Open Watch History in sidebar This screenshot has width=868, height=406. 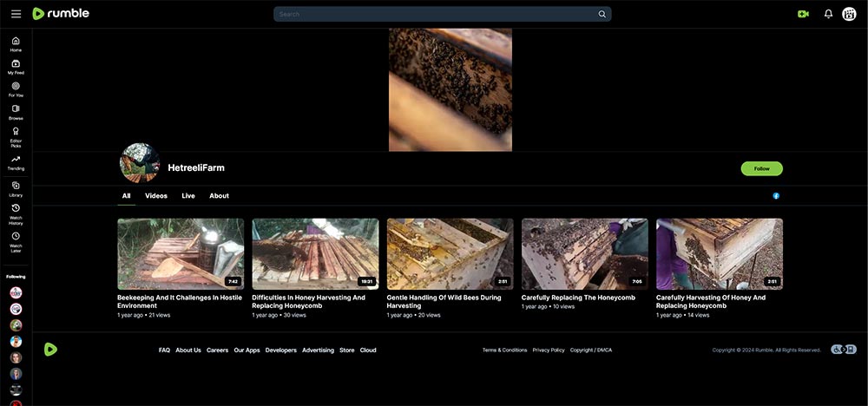coord(16,214)
